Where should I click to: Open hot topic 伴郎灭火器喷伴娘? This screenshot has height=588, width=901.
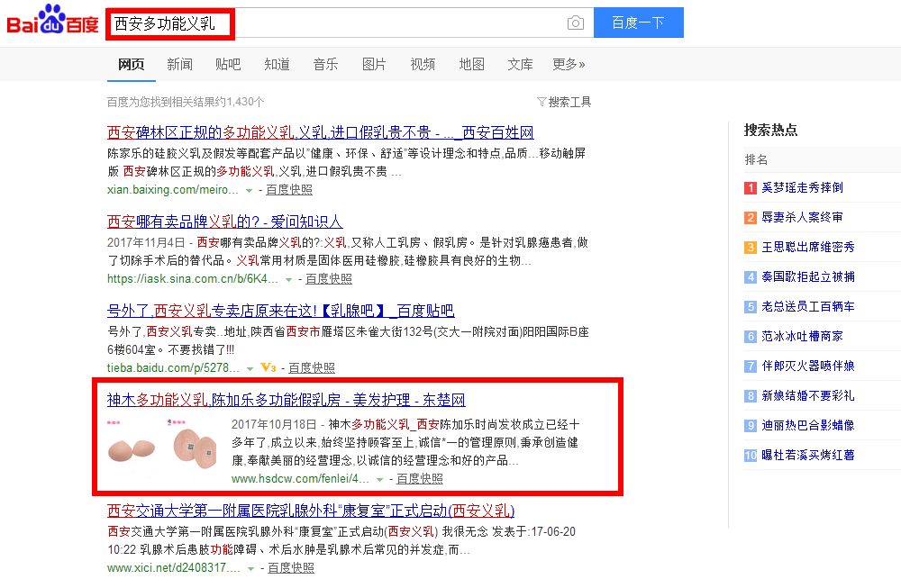point(808,366)
